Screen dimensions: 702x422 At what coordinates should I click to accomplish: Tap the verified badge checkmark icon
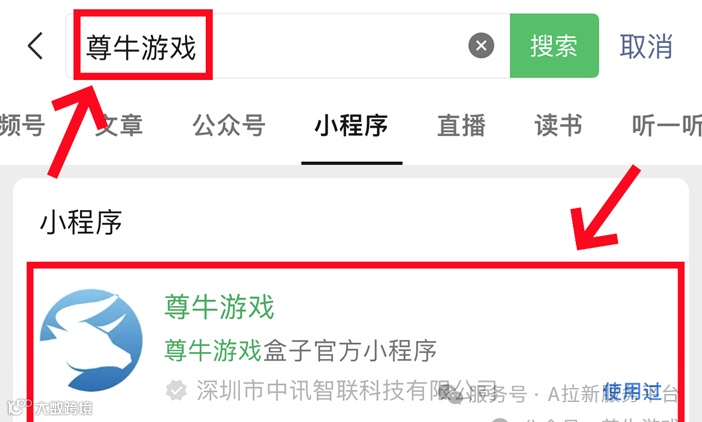[176, 391]
